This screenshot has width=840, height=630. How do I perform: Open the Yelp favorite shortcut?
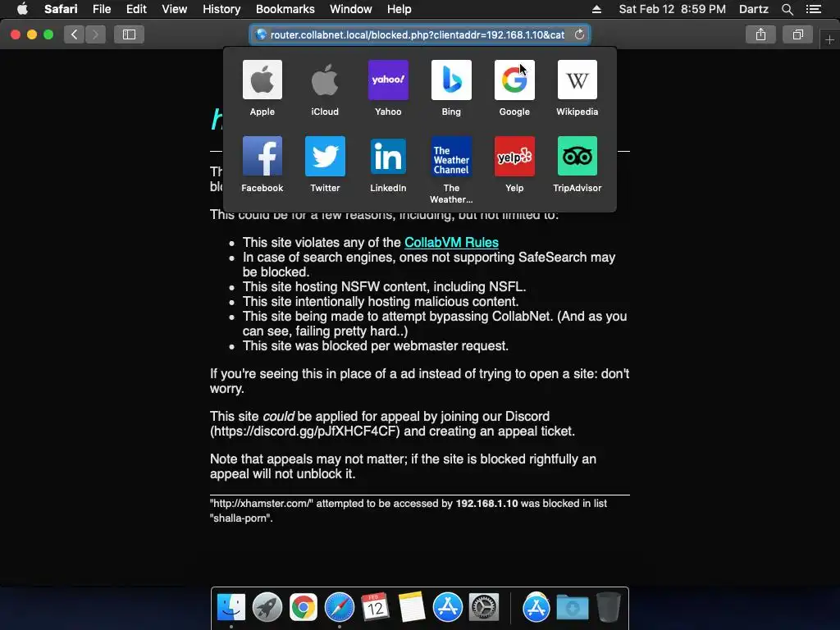[x=514, y=156]
